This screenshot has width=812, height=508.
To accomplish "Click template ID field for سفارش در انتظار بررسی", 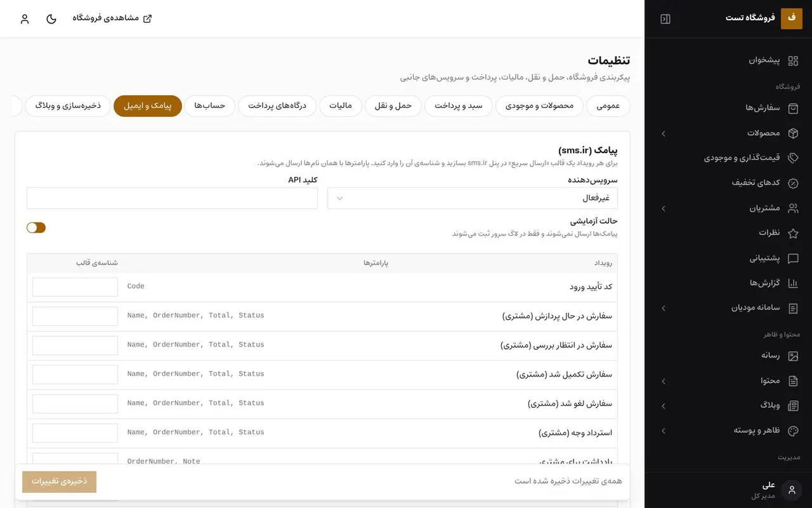I will pos(75,345).
